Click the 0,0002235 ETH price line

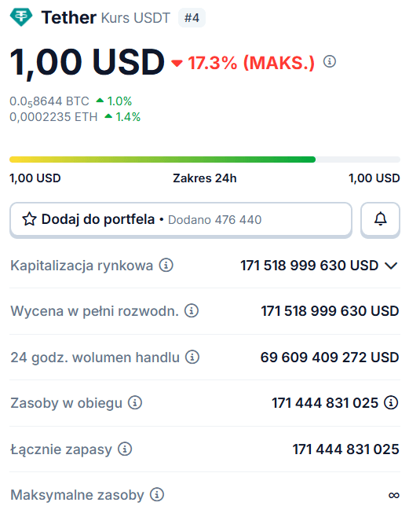(x=75, y=117)
